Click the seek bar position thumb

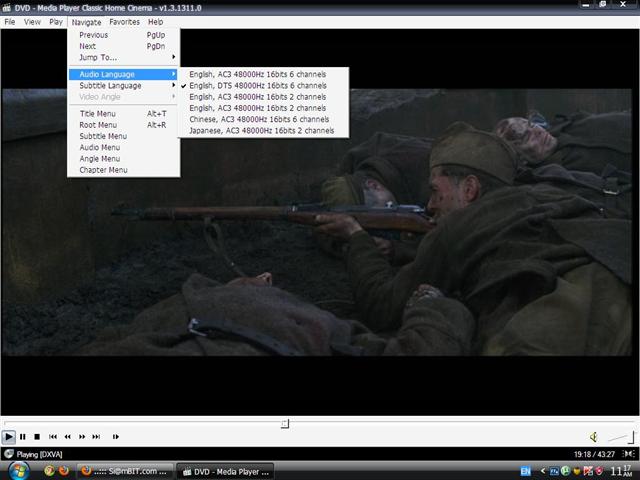pos(285,424)
